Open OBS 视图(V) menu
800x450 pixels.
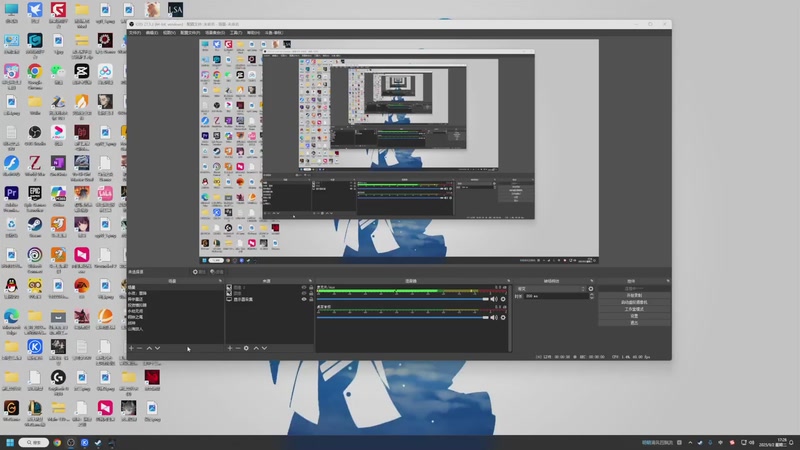(x=169, y=33)
